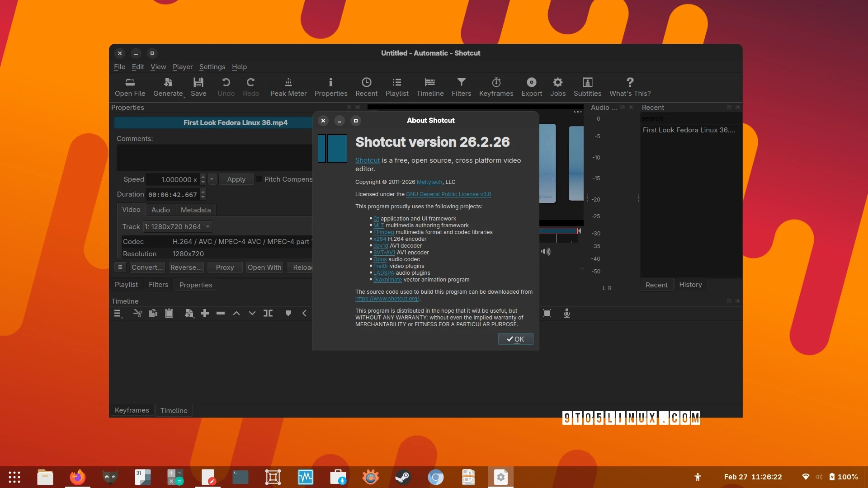Cut clip with the timeline scissors icon
Viewport: 868px width, 488px height.
[137, 313]
